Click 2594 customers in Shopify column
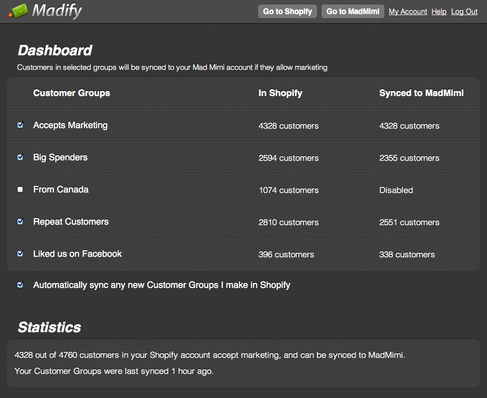 click(289, 158)
